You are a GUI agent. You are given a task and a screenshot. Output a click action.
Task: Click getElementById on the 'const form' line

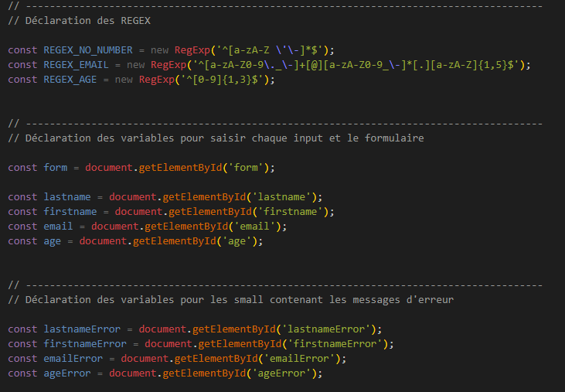(181, 168)
